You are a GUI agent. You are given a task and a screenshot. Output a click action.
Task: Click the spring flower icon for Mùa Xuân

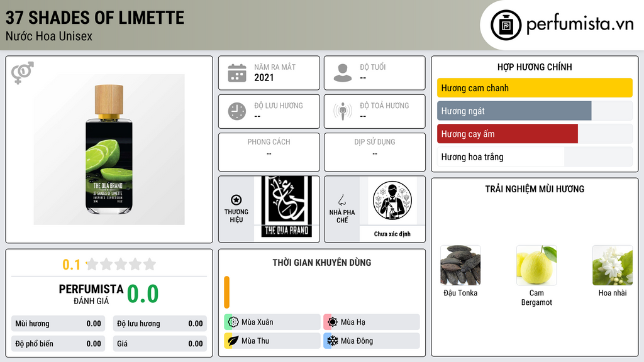tap(233, 322)
